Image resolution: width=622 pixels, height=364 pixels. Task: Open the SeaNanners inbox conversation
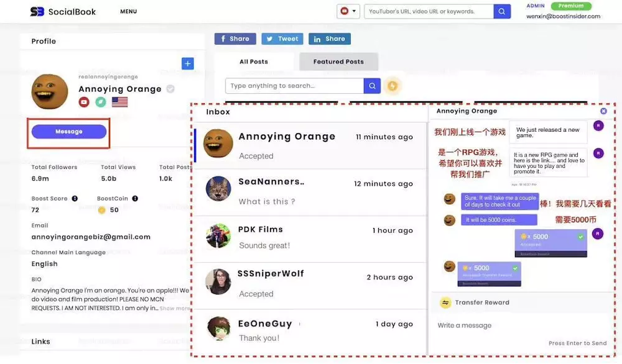[x=310, y=192]
